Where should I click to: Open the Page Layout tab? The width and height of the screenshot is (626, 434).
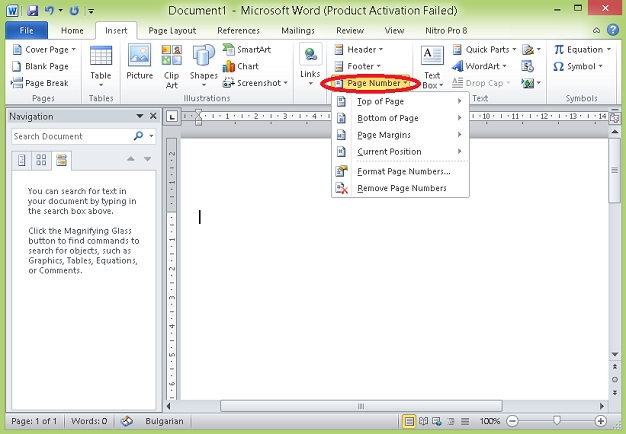click(x=172, y=30)
